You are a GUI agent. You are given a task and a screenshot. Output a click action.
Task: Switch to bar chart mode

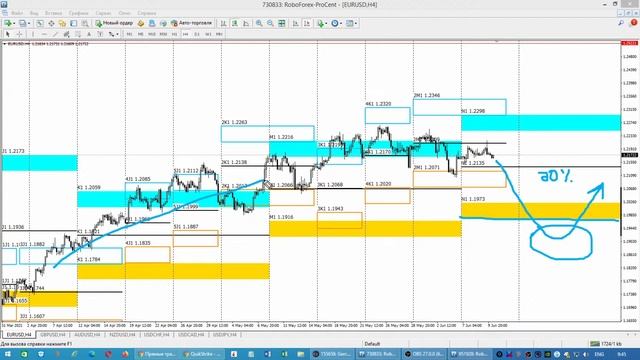[x=223, y=23]
